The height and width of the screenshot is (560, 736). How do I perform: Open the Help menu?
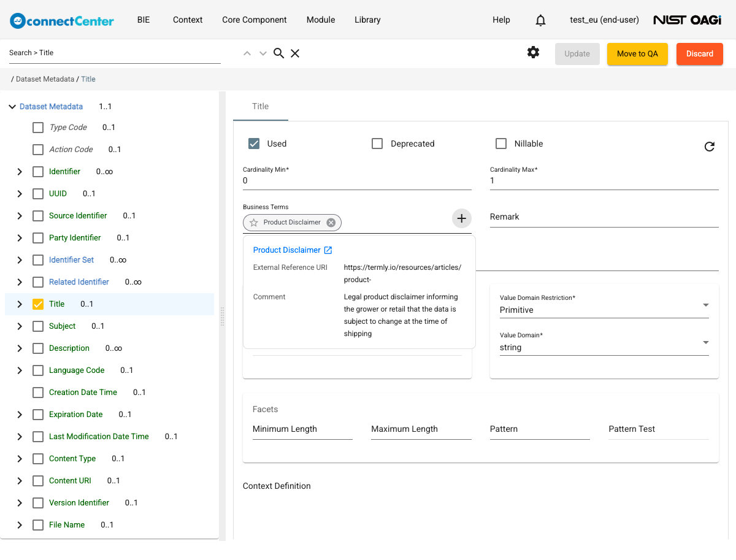point(501,20)
